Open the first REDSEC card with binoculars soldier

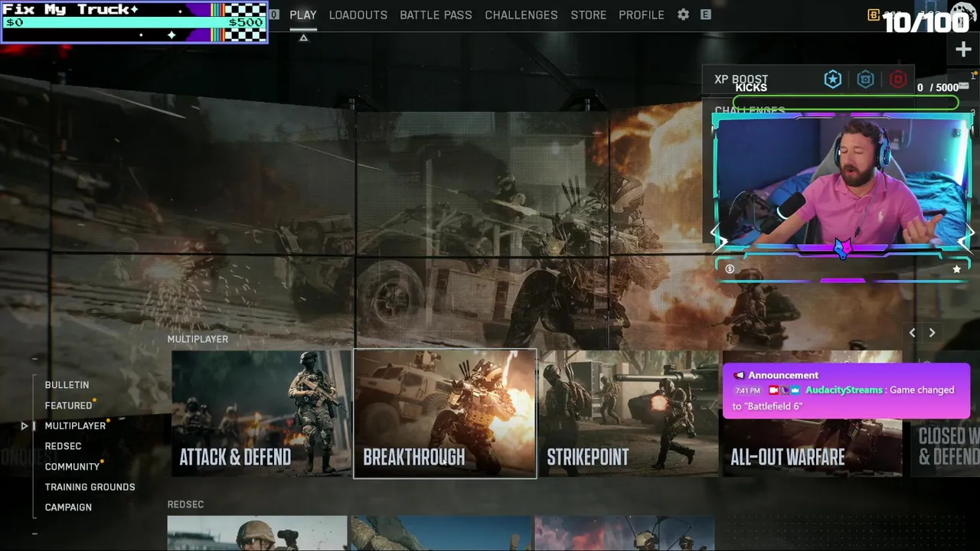coord(257,533)
